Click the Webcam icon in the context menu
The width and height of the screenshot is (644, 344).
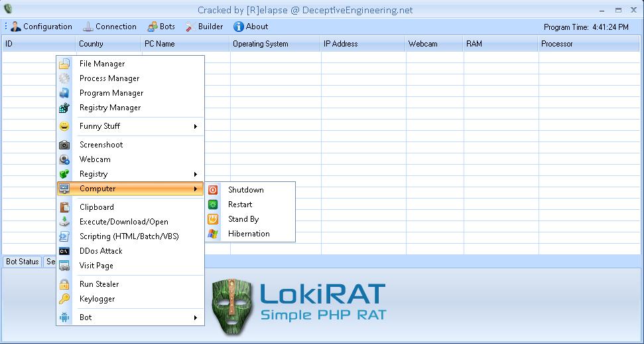click(64, 159)
